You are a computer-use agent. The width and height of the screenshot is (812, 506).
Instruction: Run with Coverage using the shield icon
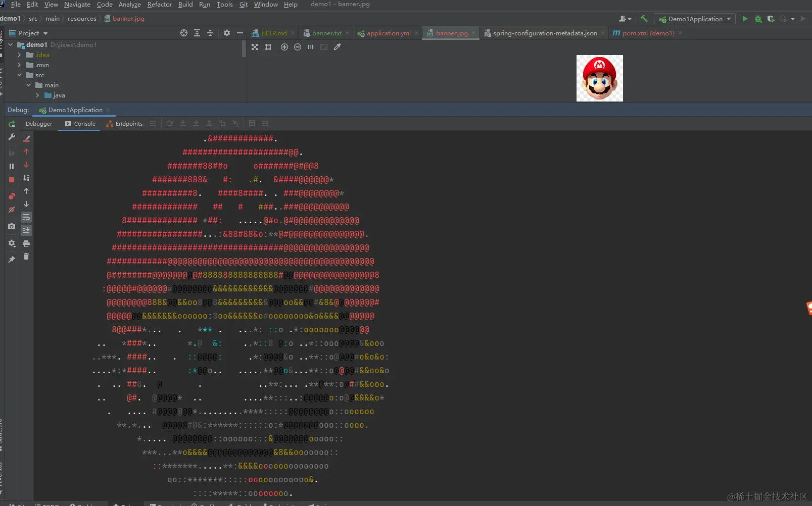771,19
